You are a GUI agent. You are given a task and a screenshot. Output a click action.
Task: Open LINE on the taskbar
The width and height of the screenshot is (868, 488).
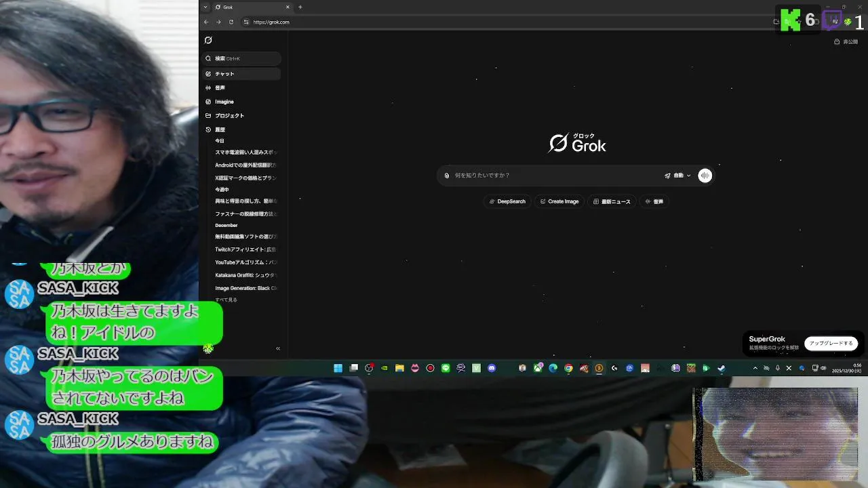(446, 368)
